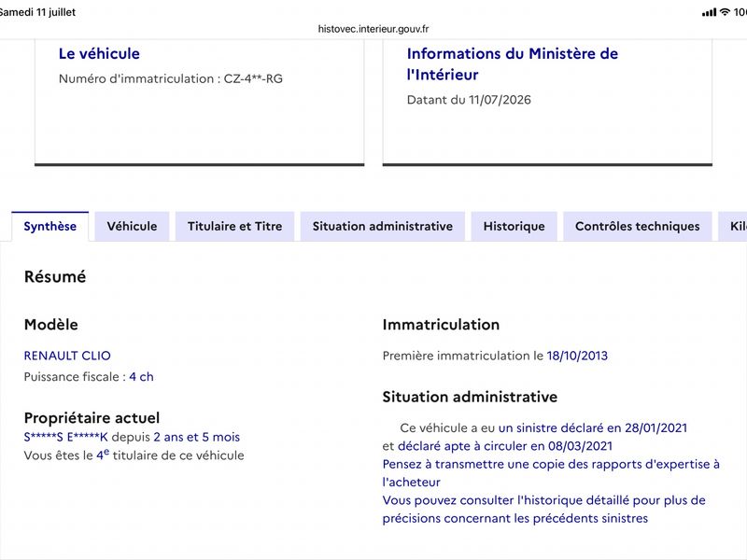Viewport: 747px width, 560px height.
Task: Click 'Pensez à transmettre une copie des rapports d'expertise' notice
Action: click(551, 473)
